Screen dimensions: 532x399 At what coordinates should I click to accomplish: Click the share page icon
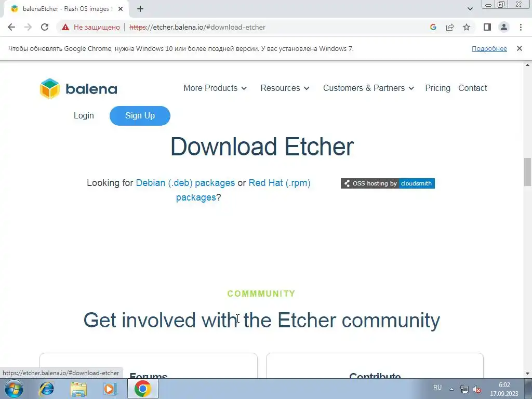(450, 27)
